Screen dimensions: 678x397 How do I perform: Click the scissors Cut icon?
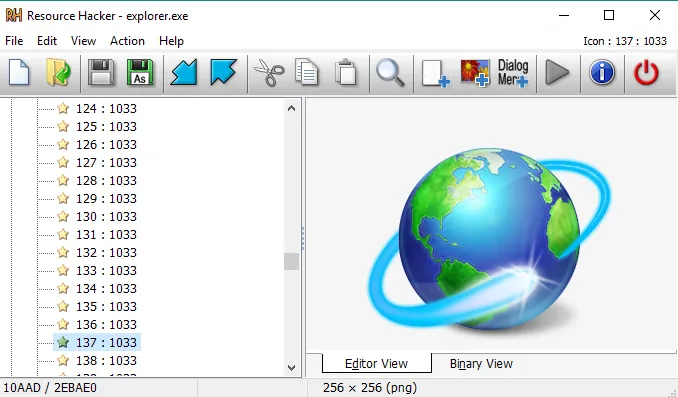269,73
